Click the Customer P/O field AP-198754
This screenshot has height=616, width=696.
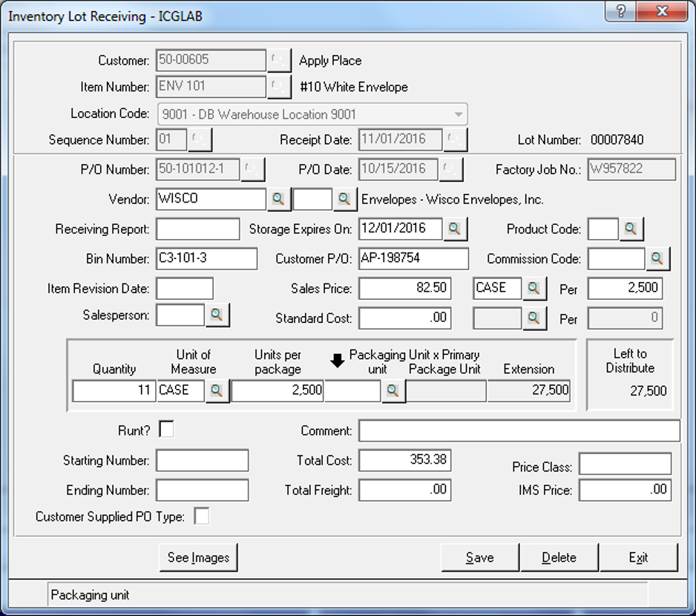pos(413,258)
